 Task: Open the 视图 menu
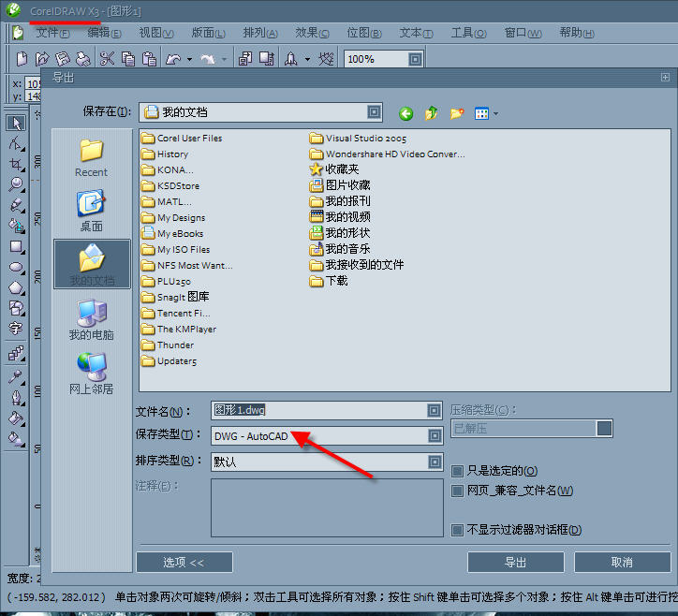click(156, 33)
